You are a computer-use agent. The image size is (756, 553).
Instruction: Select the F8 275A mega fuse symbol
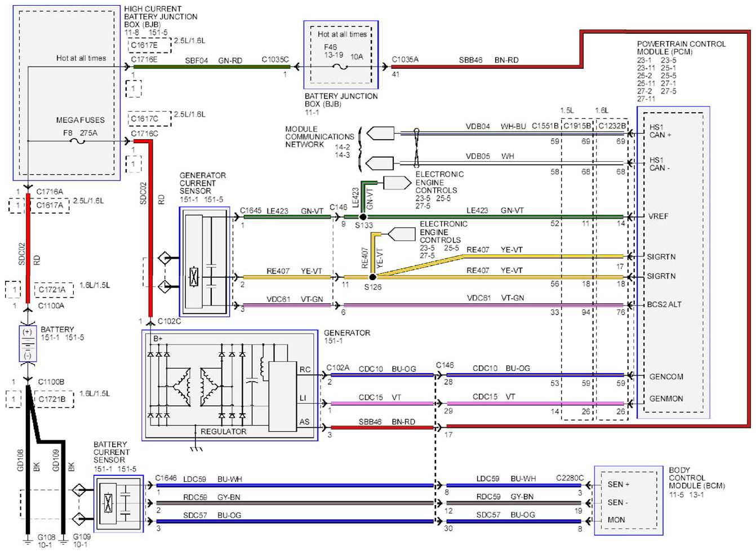pos(77,141)
